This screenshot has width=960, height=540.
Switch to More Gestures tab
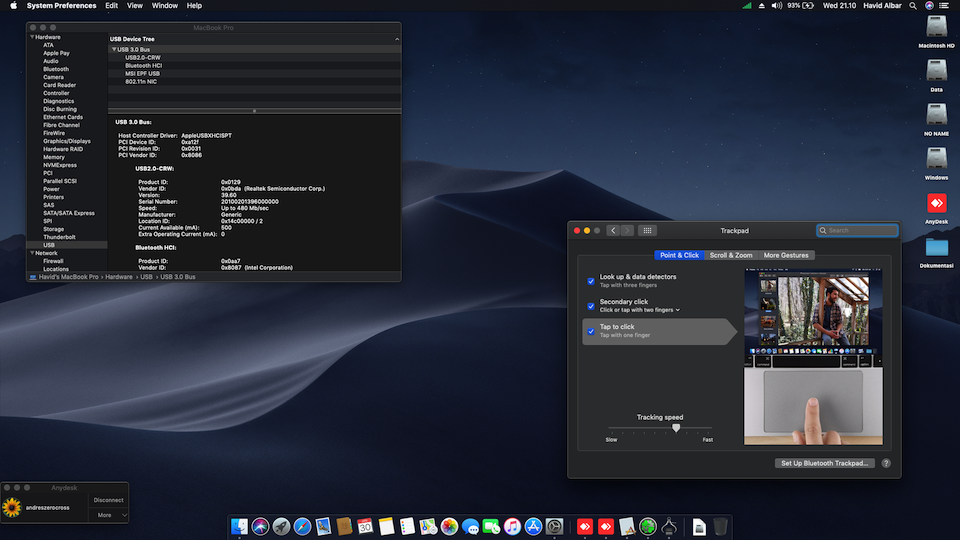coord(786,255)
